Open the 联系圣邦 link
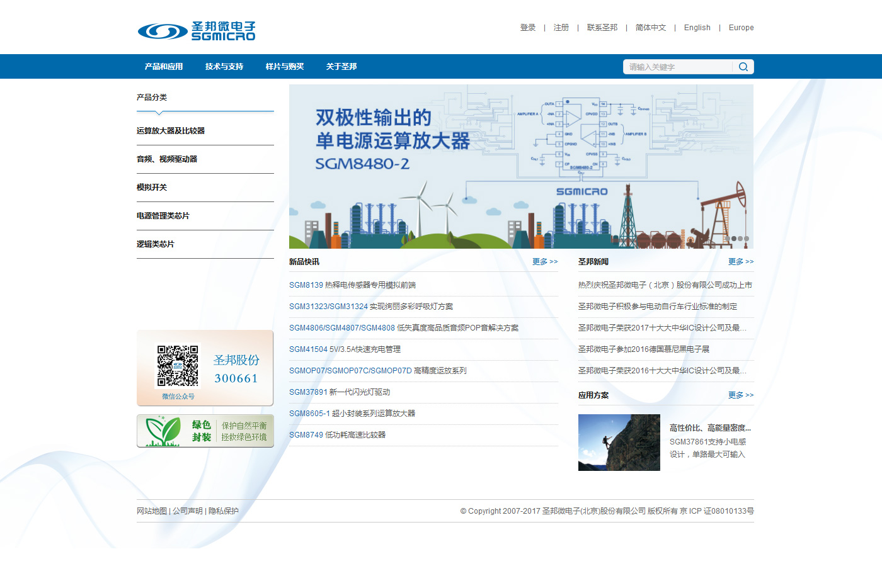This screenshot has height=588, width=882. click(602, 28)
